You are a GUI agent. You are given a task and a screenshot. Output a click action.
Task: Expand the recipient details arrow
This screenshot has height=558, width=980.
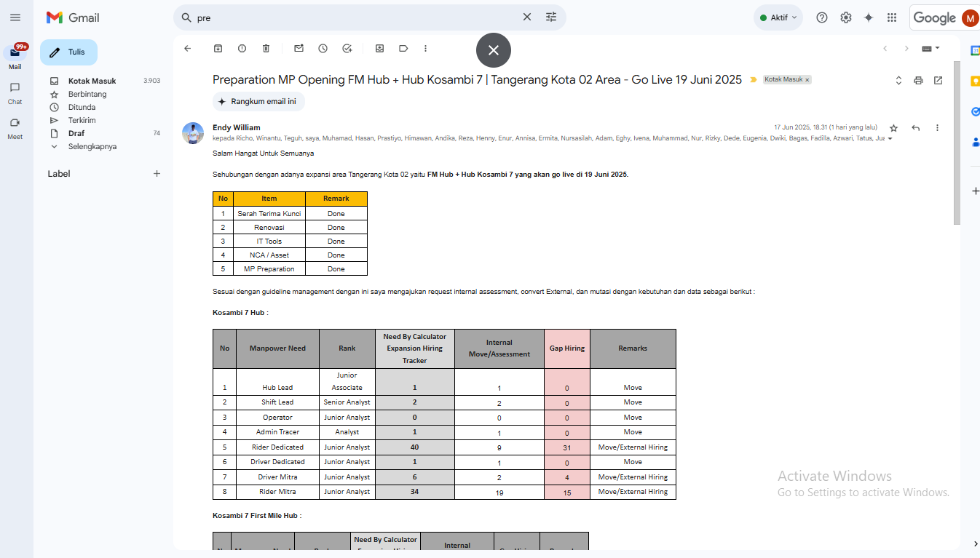coord(890,138)
